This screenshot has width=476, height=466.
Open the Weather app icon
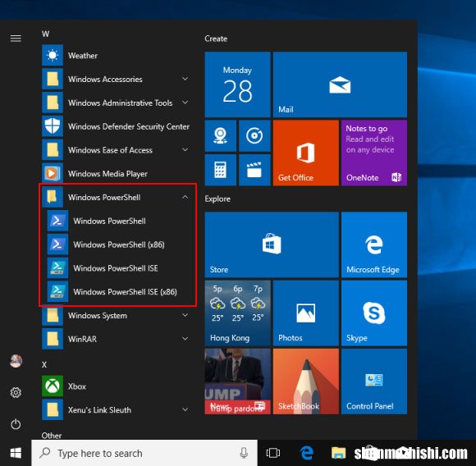(53, 55)
